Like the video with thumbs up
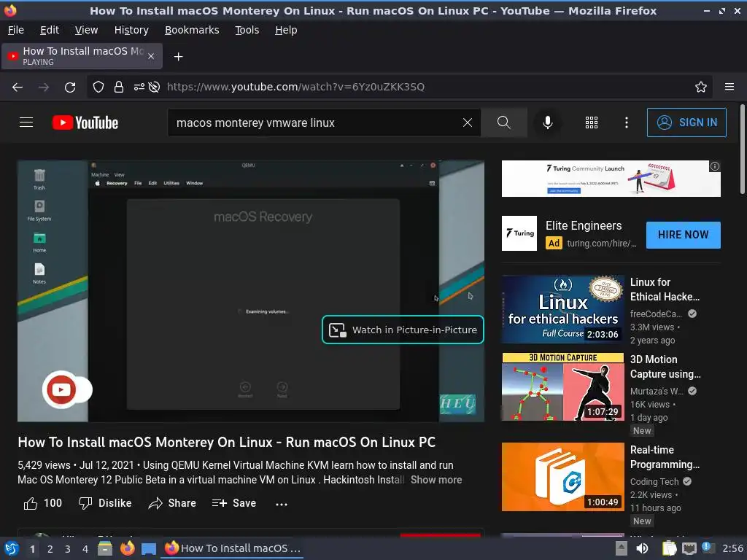The height and width of the screenshot is (560, 747). click(43, 503)
